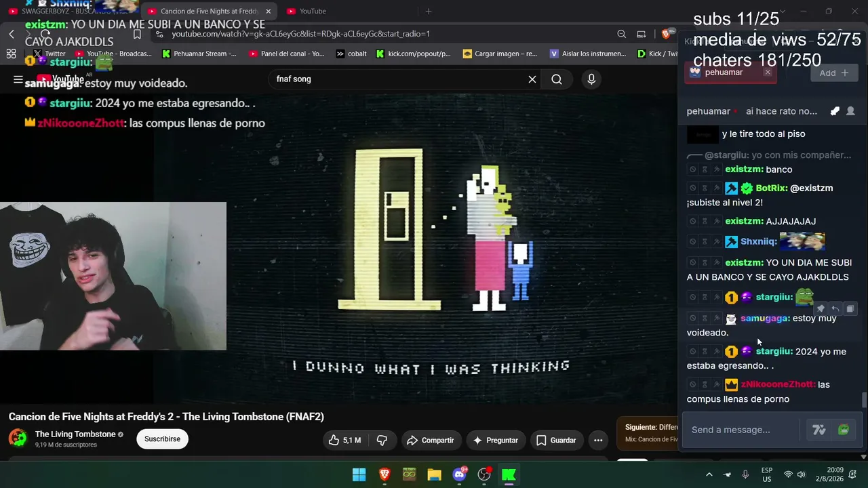Ban zNikoooneZhott using the ban icon
868x488 pixels.
pyautogui.click(x=692, y=384)
